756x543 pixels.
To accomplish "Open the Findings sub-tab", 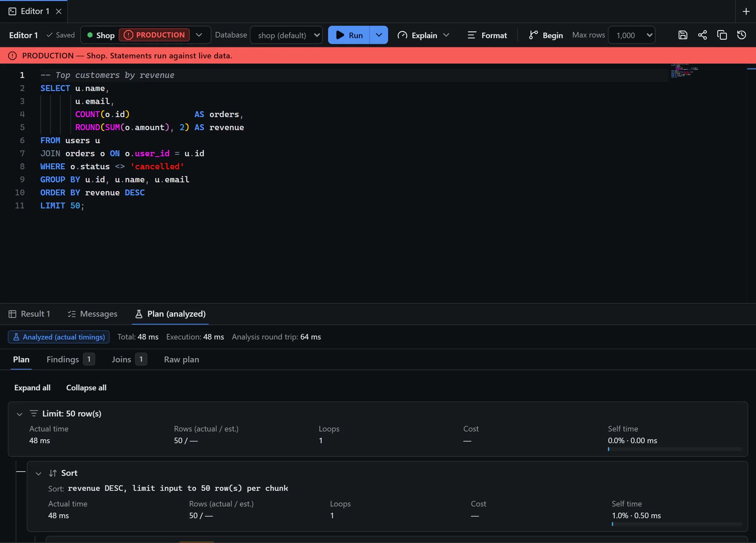I will [x=70, y=359].
